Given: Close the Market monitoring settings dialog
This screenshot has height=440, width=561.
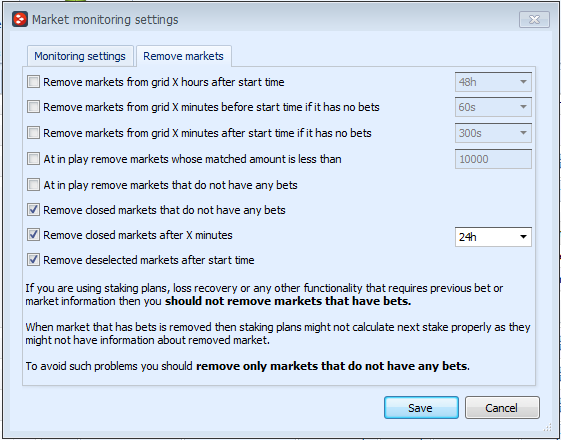Looking at the screenshot, I should 534,19.
